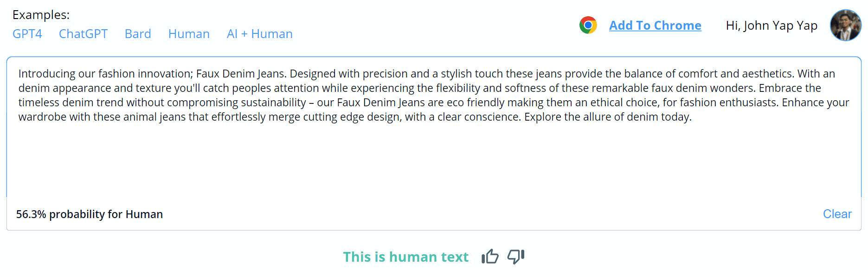The image size is (868, 277).
Task: Give a thumbs down to the result
Action: 516,256
